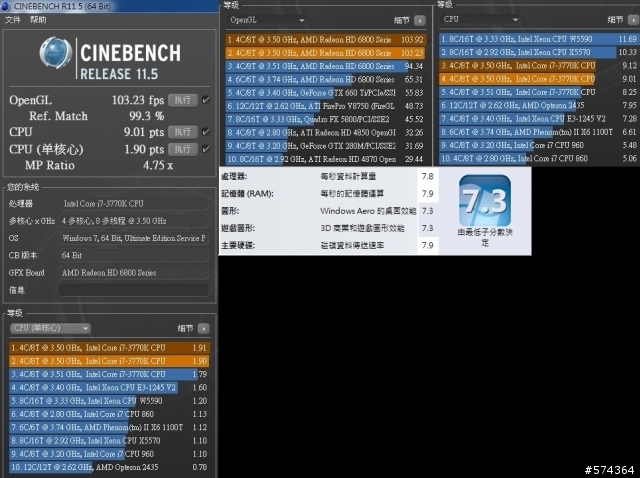This screenshot has width=640, height=478.
Task: Select CPU ranking row Core i7 CPU 860
Action: pos(539,158)
